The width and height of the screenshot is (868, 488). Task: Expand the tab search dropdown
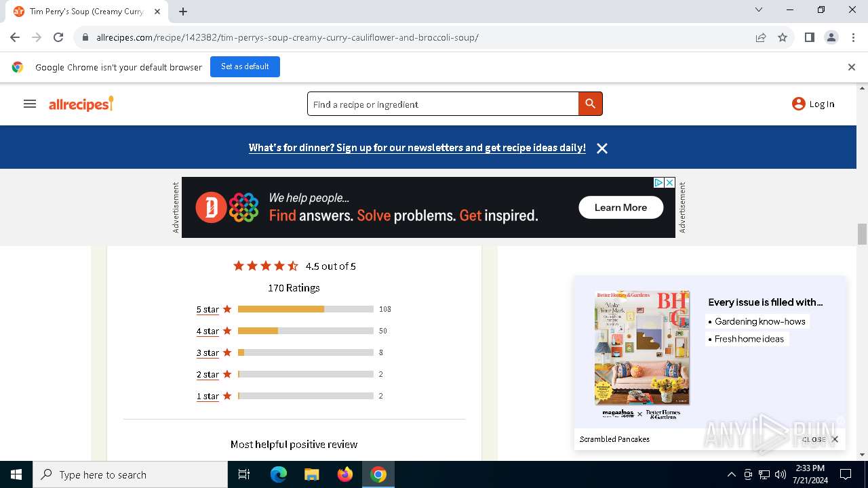759,9
